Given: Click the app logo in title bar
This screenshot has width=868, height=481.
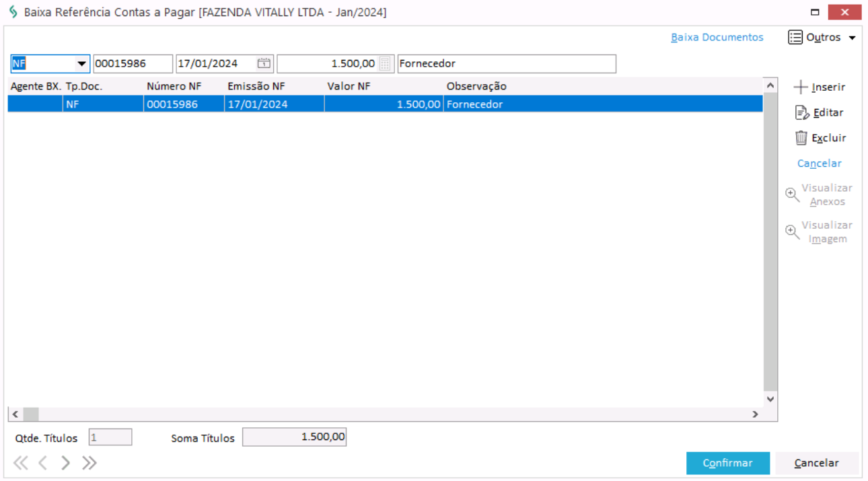Looking at the screenshot, I should (13, 12).
